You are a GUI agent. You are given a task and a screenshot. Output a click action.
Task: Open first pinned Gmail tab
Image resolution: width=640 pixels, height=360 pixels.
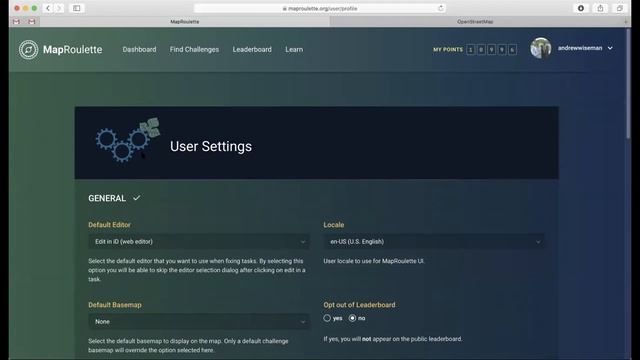coord(16,22)
